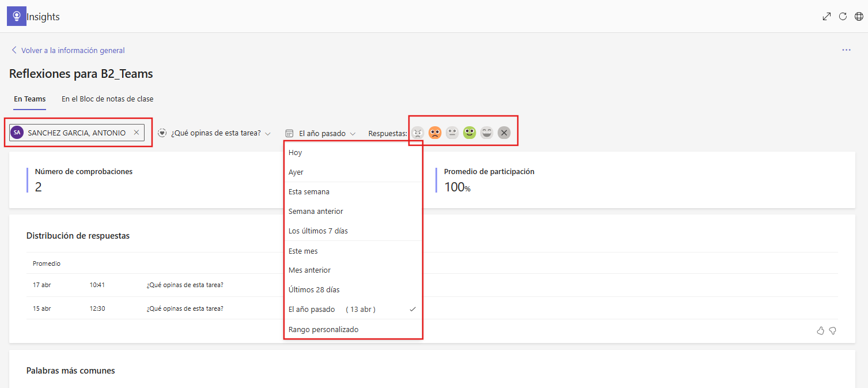The width and height of the screenshot is (868, 388).
Task: Select Ayer from the date menu
Action: [353, 172]
